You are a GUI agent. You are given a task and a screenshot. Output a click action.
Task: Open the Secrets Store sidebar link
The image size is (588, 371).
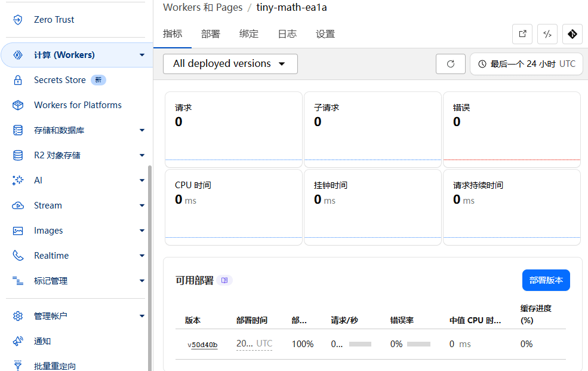point(60,80)
